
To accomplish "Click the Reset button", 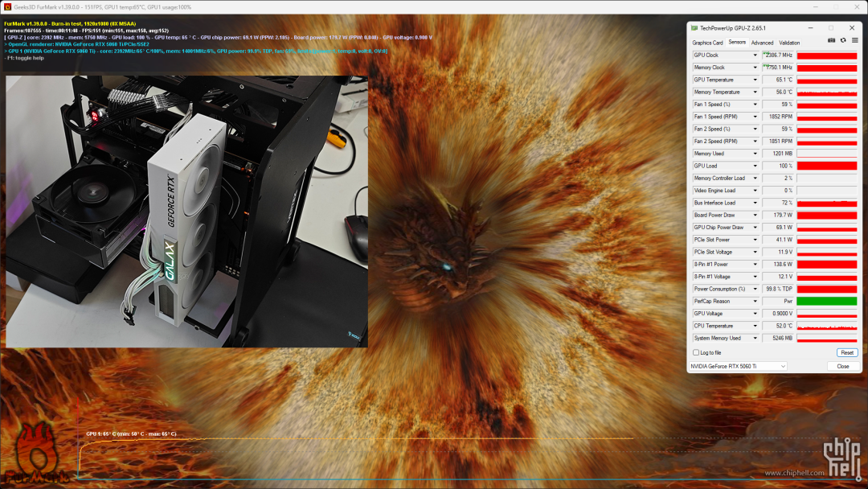I will pos(847,352).
